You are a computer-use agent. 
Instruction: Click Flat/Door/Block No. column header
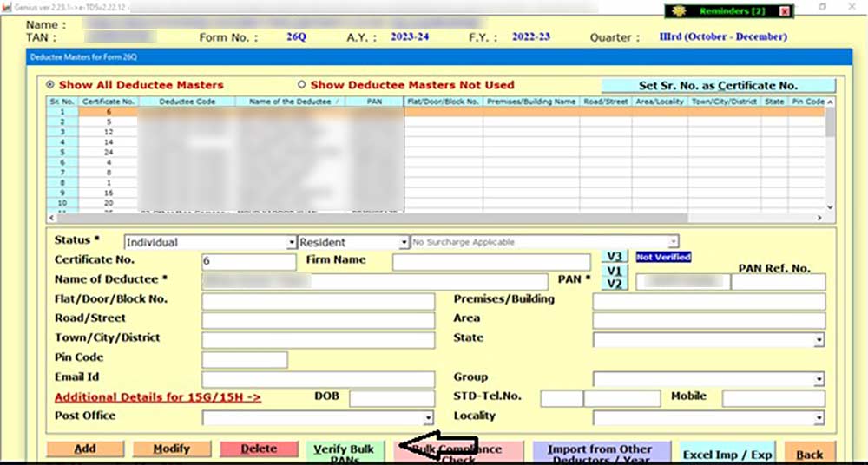click(x=444, y=102)
